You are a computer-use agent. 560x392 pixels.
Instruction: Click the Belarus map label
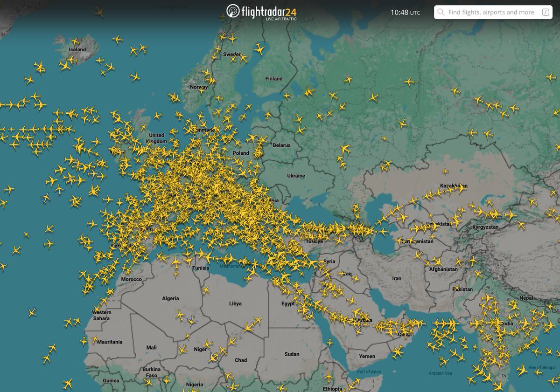282,145
